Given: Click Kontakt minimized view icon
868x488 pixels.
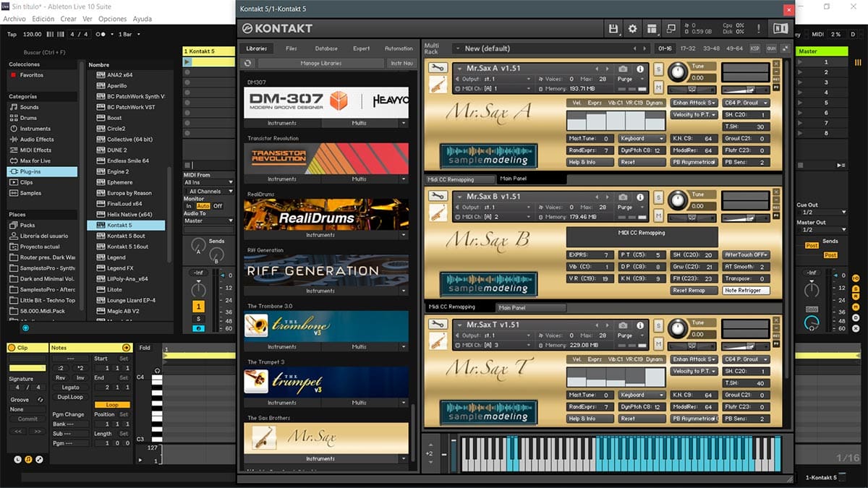Looking at the screenshot, I should (671, 28).
